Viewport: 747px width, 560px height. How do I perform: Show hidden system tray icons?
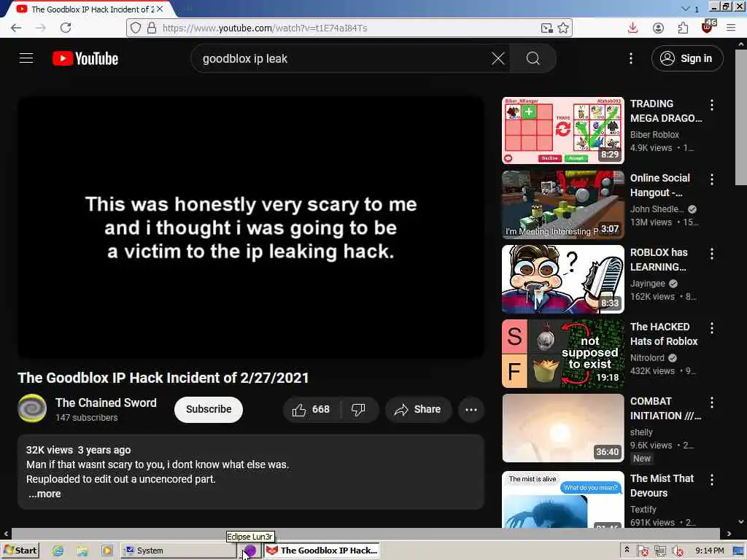(627, 550)
